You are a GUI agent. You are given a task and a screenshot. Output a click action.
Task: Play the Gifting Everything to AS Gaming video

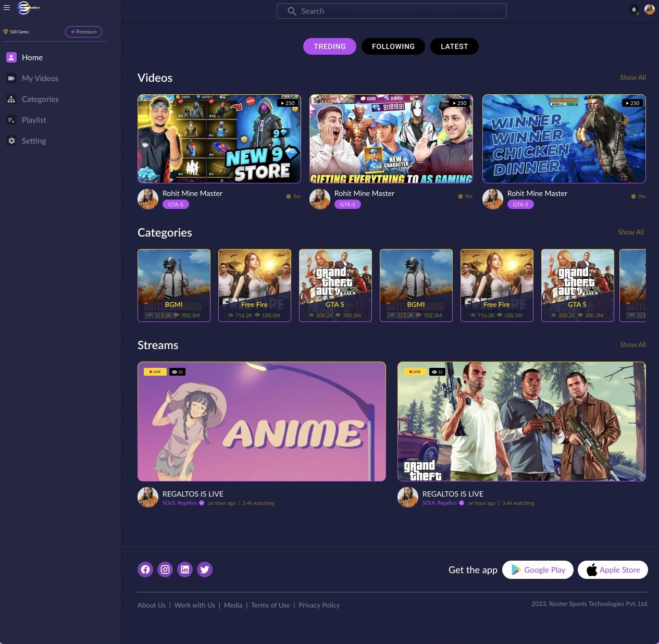[x=391, y=139]
